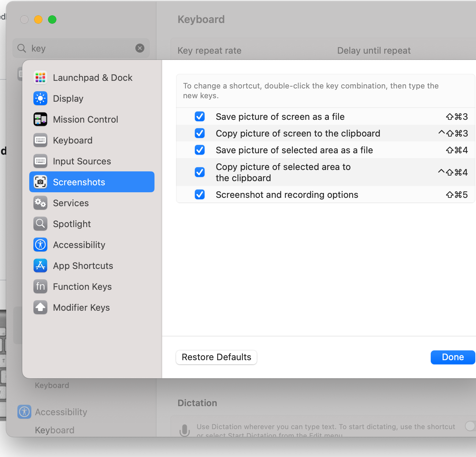The image size is (476, 457).
Task: Select the Modifier Keys arrow icon
Action: (x=40, y=308)
